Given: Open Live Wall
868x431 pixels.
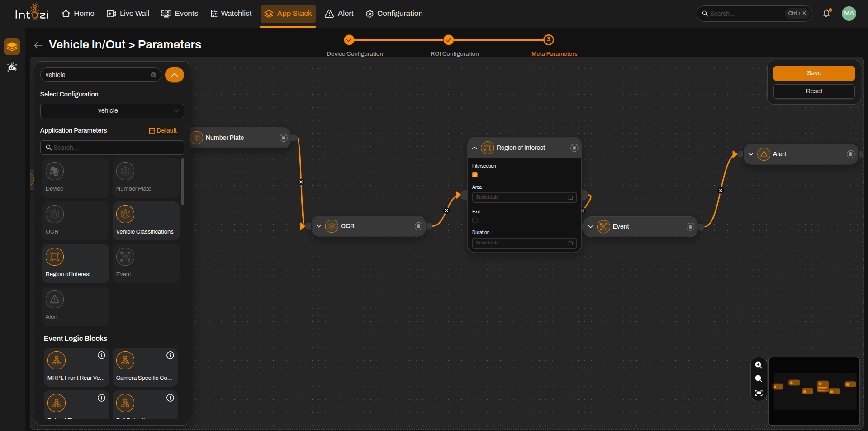Looking at the screenshot, I should 128,14.
